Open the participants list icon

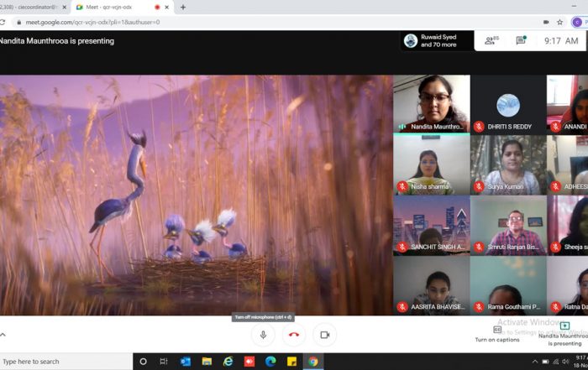[x=491, y=40]
